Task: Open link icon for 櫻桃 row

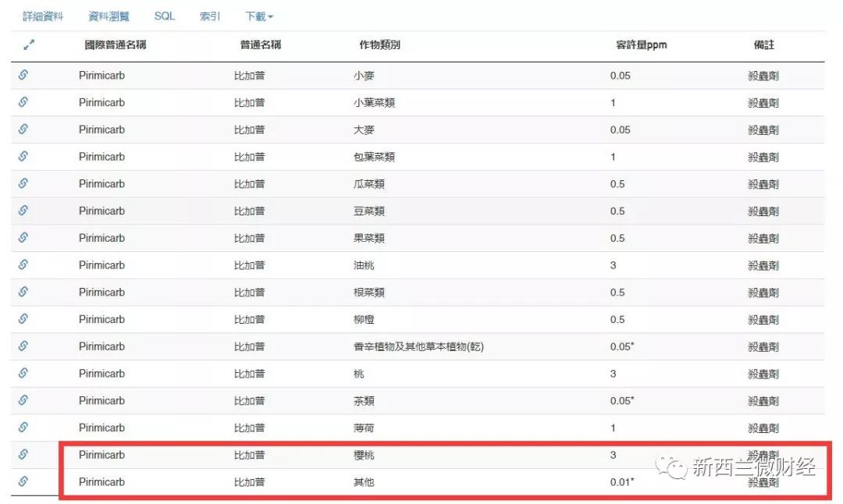Action: pyautogui.click(x=23, y=454)
